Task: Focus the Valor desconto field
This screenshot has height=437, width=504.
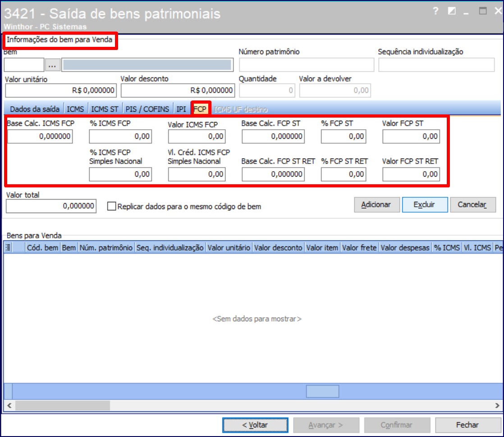Action: (x=178, y=90)
